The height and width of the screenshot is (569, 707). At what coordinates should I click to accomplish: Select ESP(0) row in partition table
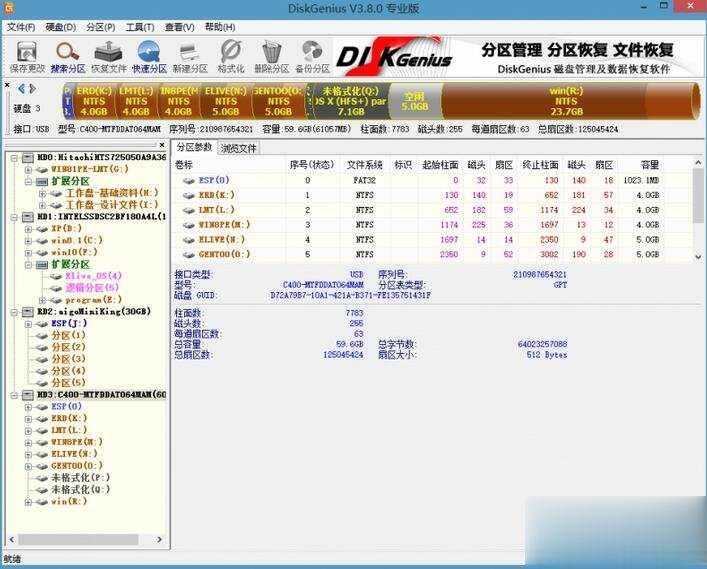(417, 180)
